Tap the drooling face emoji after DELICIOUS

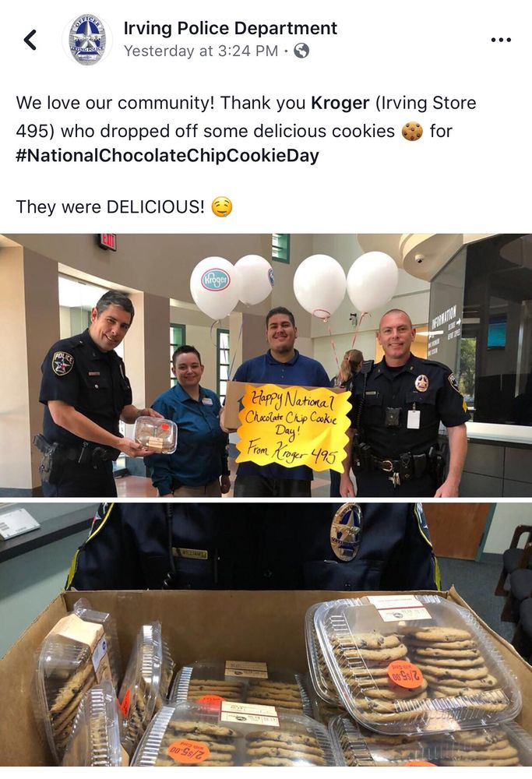point(221,207)
